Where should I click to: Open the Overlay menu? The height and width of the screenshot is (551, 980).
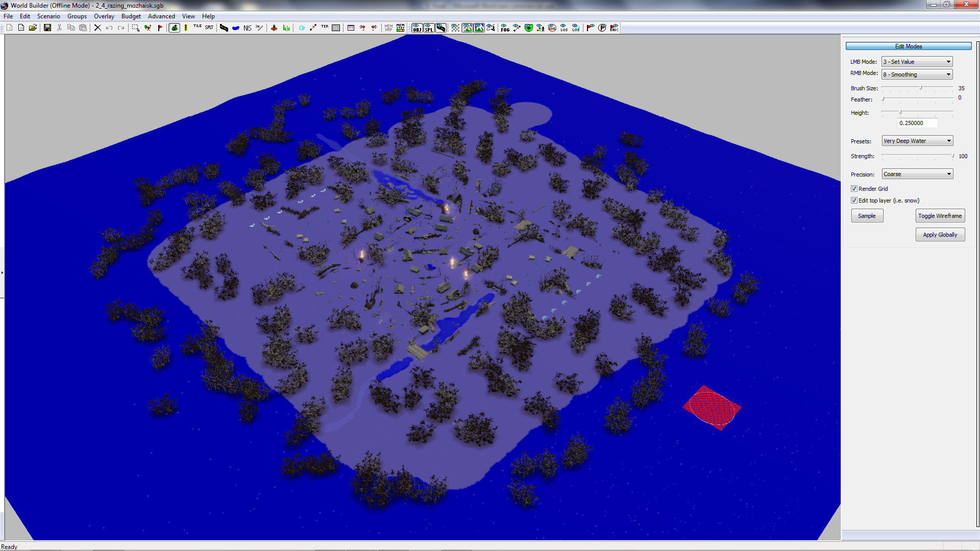click(x=104, y=16)
